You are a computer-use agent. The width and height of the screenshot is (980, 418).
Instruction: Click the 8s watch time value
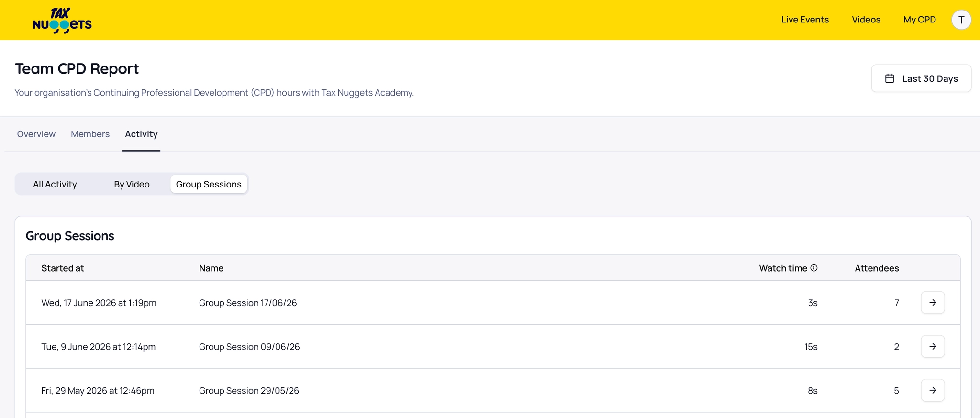(x=813, y=391)
